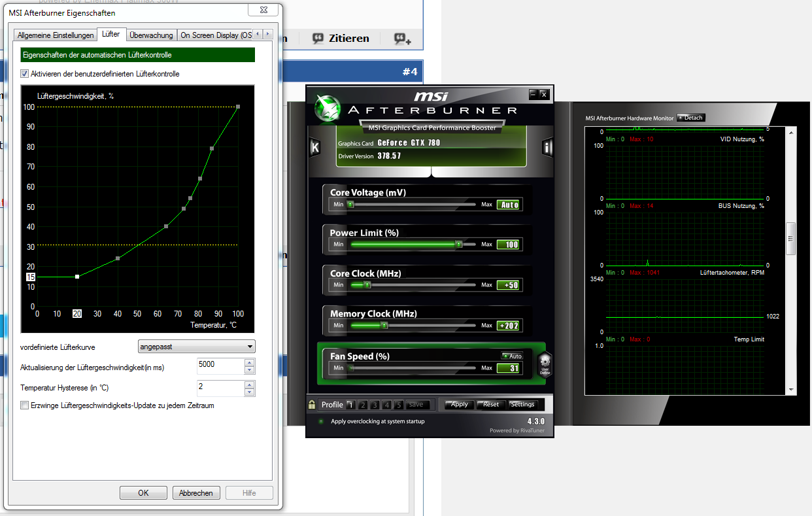812x516 pixels.
Task: Click the GeForce GTX 780 card name
Action: click(x=409, y=143)
